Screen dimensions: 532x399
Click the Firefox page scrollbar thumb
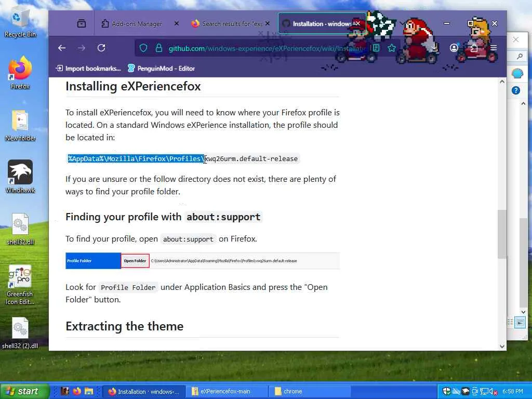click(x=502, y=234)
